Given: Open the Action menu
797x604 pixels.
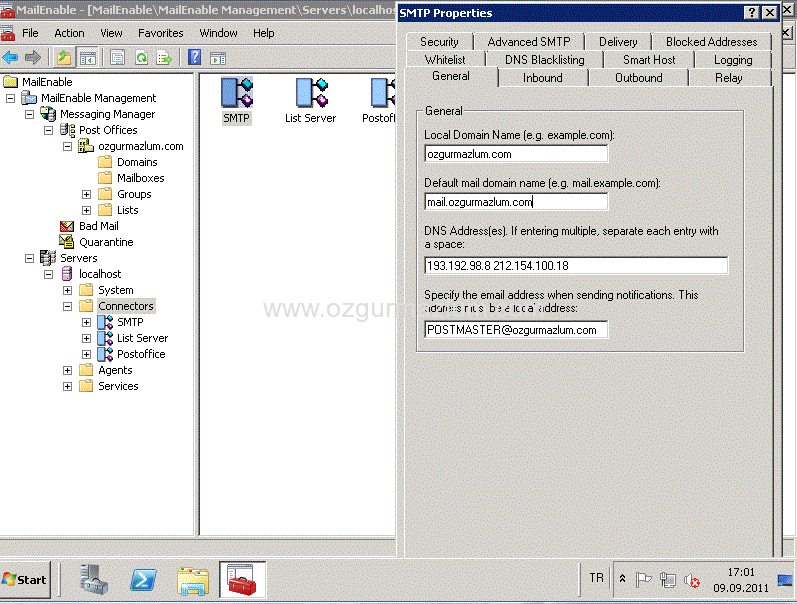Looking at the screenshot, I should 69,33.
